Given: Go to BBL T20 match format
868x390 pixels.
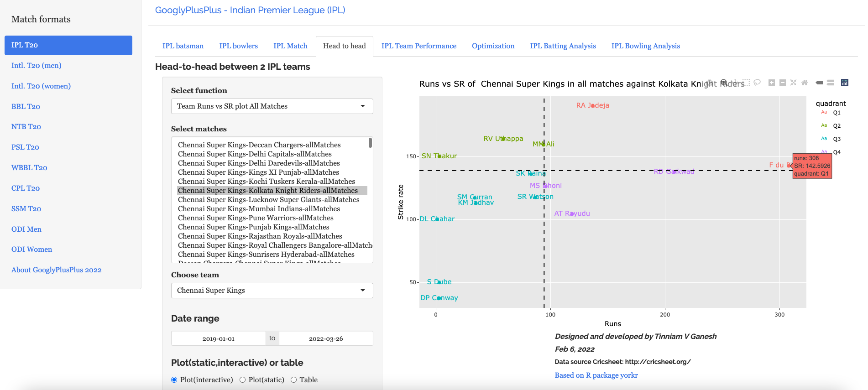Looking at the screenshot, I should point(26,107).
